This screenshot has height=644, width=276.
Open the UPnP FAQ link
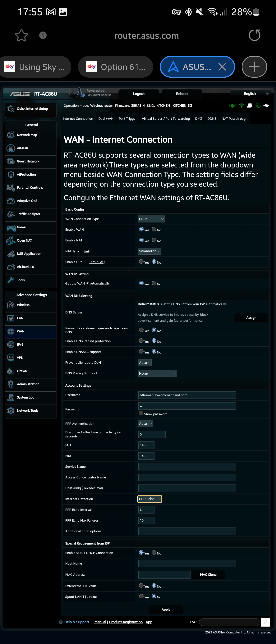(x=97, y=262)
